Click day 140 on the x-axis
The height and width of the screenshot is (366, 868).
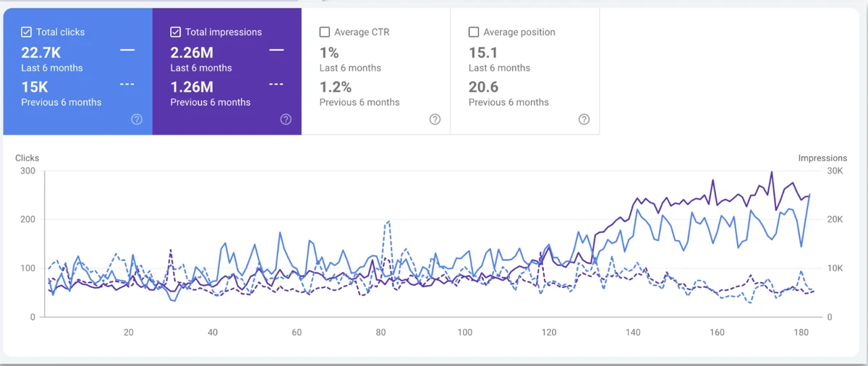[633, 333]
